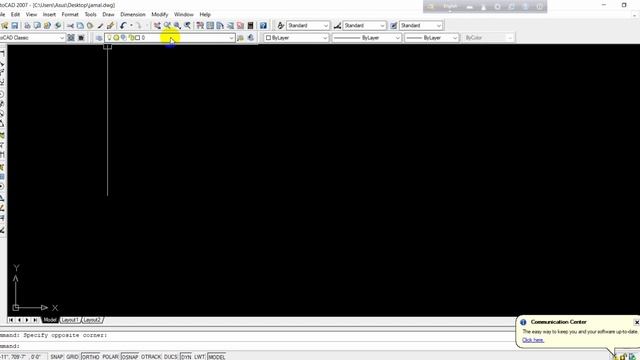The height and width of the screenshot is (360, 640).
Task: Switch to the Layout2 tab
Action: [x=92, y=320]
